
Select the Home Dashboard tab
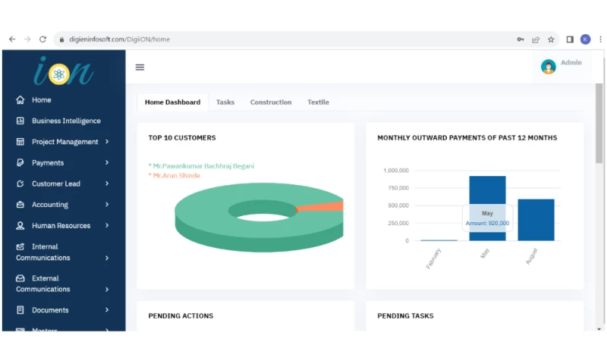coord(173,102)
